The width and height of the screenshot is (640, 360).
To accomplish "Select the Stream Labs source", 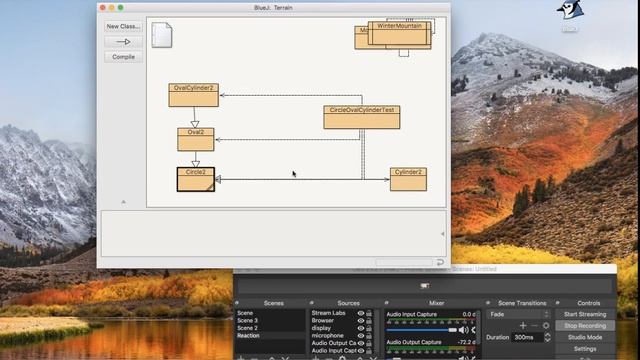I will click(x=328, y=313).
